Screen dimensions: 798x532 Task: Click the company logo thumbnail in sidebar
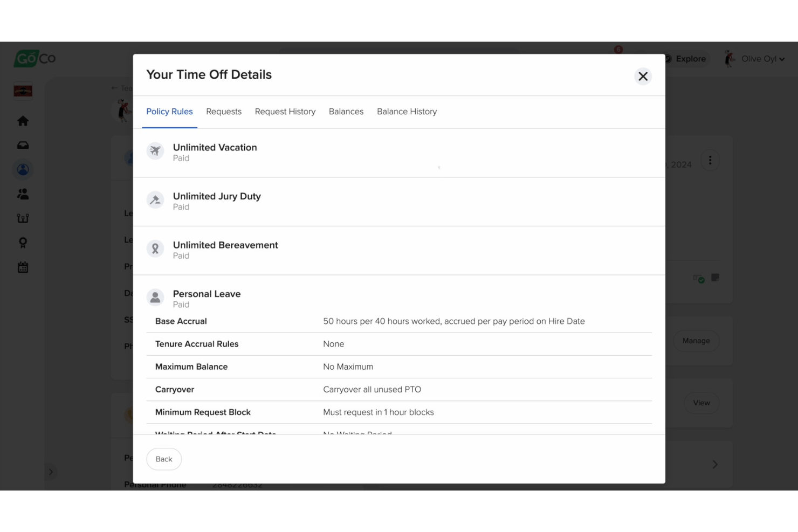pyautogui.click(x=23, y=91)
